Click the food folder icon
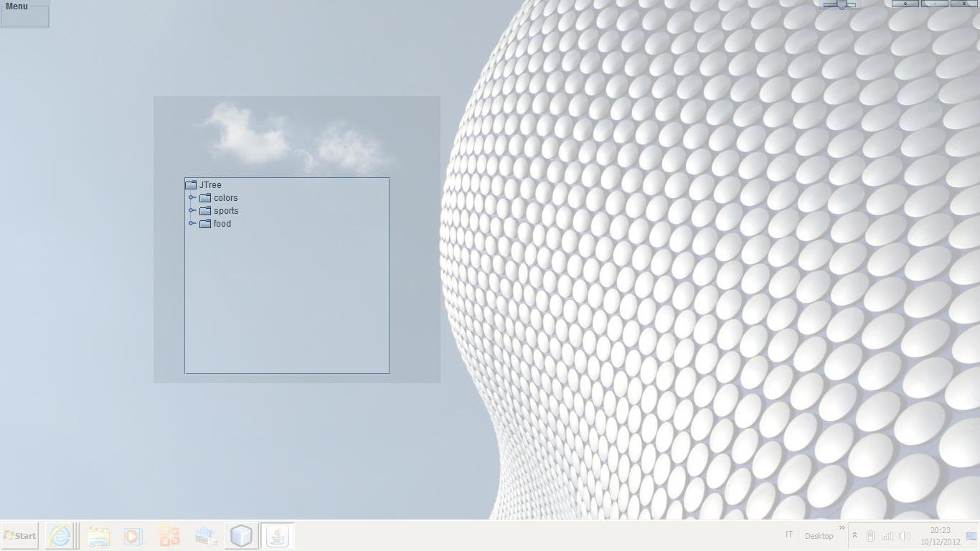Image resolution: width=980 pixels, height=551 pixels. [205, 224]
